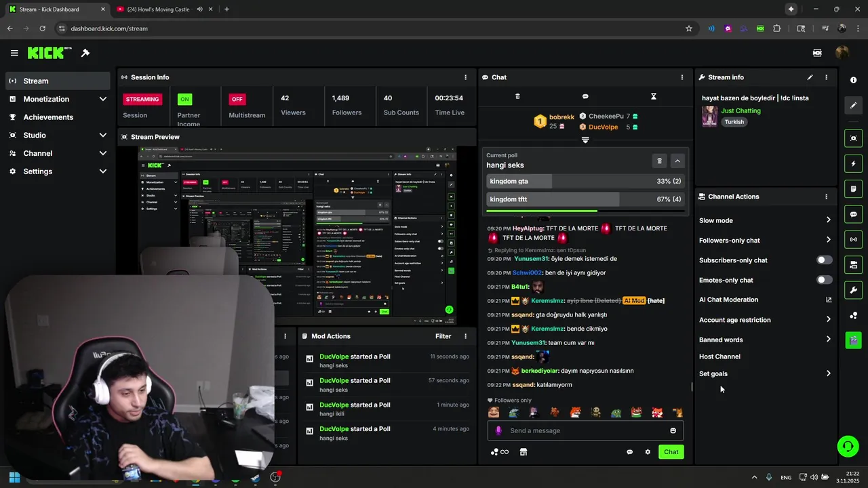Toggle the Partner Income ON switch
This screenshot has height=488, width=868.
click(x=184, y=99)
